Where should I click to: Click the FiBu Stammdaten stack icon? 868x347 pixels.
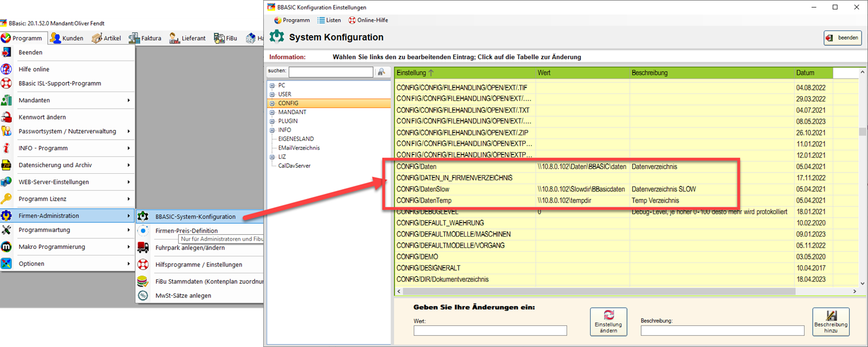tap(143, 281)
